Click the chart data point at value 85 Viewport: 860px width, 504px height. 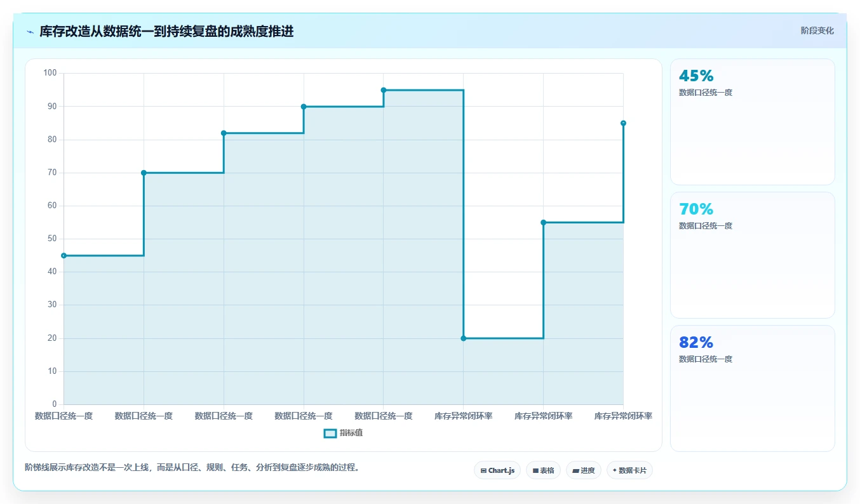click(623, 123)
